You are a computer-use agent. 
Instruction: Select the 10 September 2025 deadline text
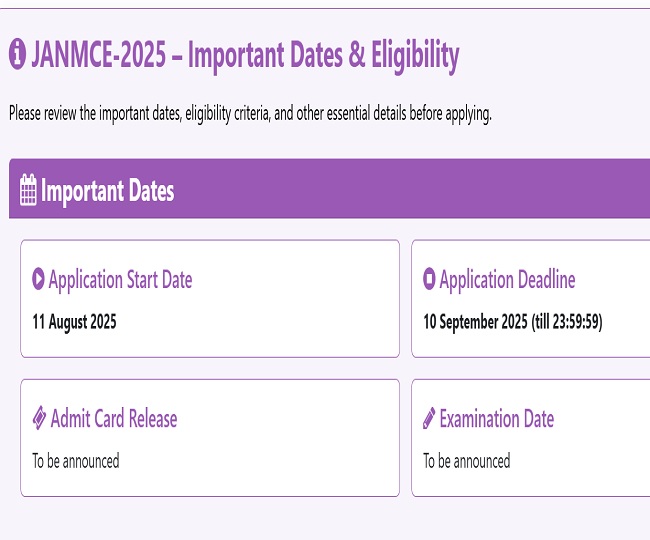coord(512,322)
